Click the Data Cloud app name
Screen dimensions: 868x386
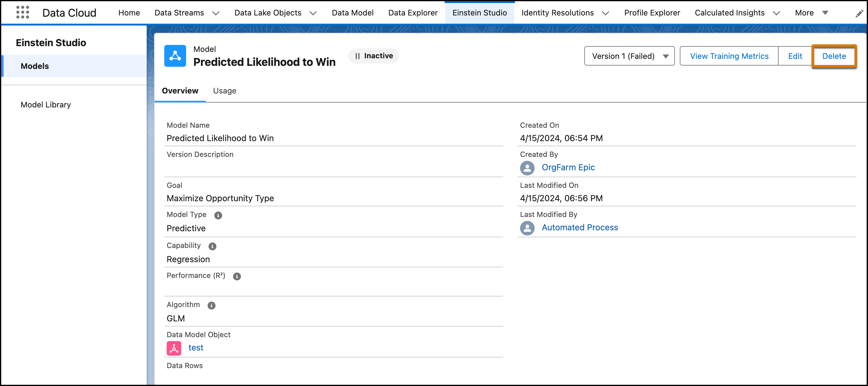[x=69, y=13]
